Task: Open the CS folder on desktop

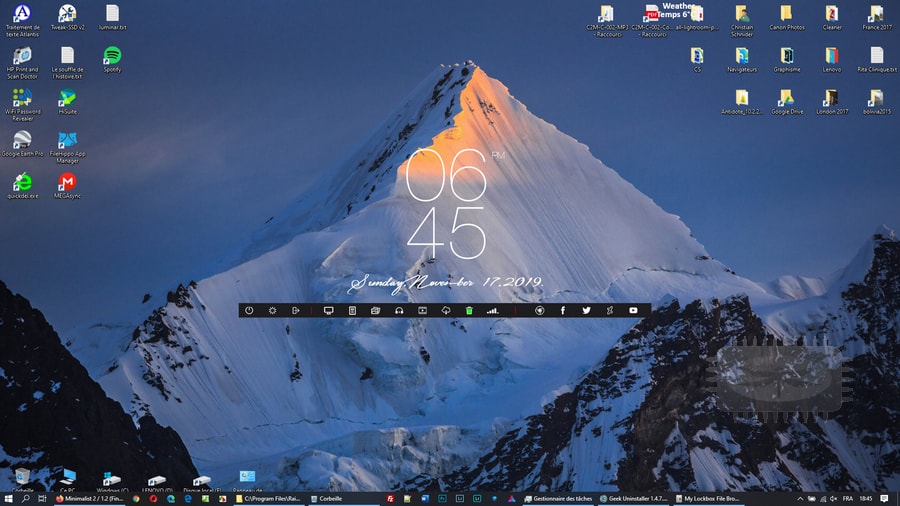Action: tap(697, 59)
